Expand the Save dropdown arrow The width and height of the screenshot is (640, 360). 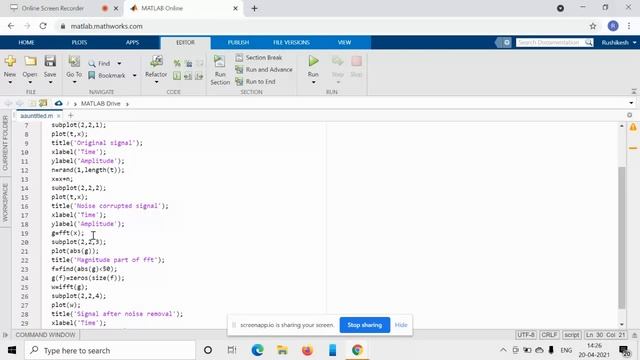[50, 82]
